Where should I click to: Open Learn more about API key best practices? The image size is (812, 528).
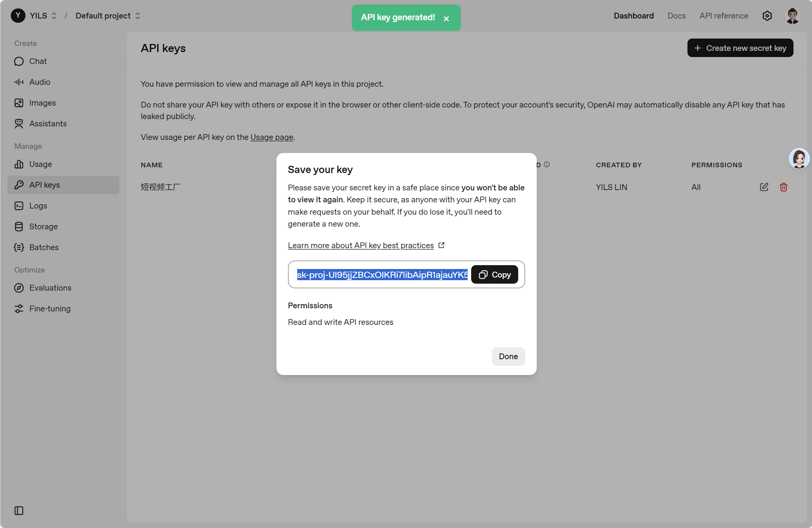[x=361, y=246]
